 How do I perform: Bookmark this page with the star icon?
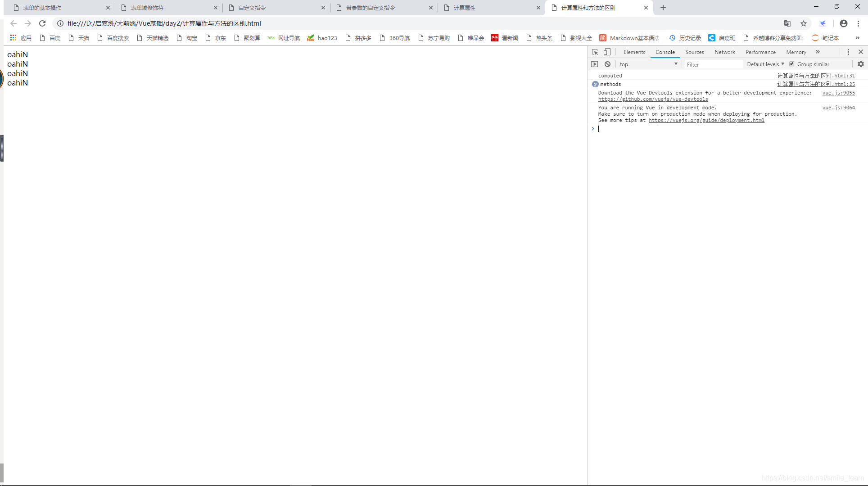point(804,23)
